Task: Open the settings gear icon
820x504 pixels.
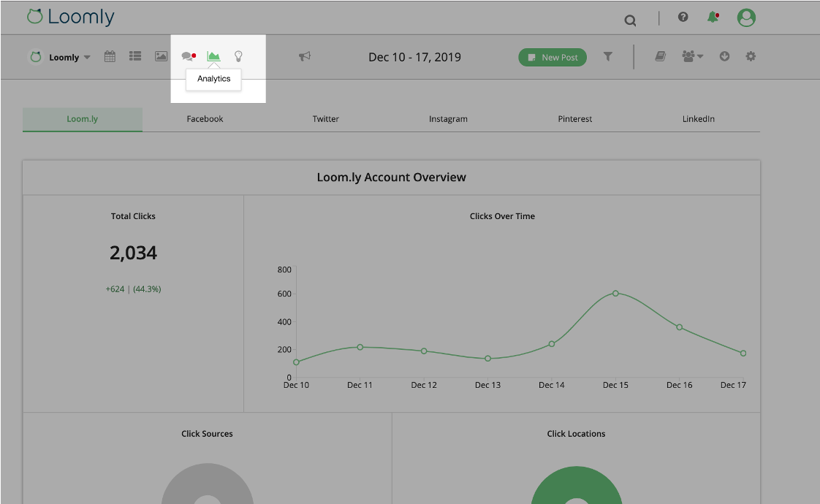Action: click(751, 56)
